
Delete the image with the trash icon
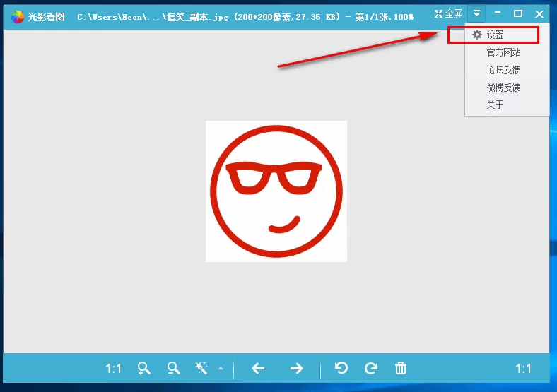click(x=401, y=368)
